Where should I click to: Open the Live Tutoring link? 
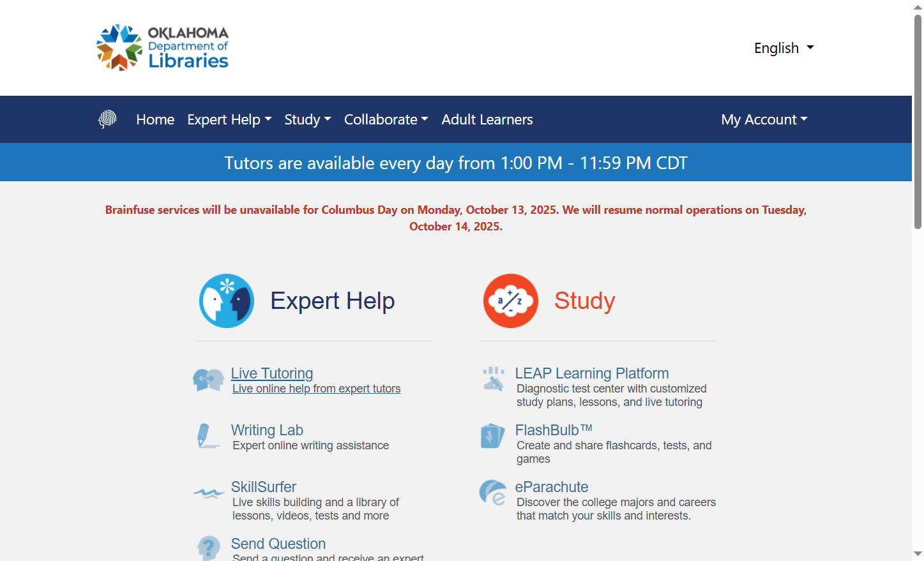coord(272,373)
